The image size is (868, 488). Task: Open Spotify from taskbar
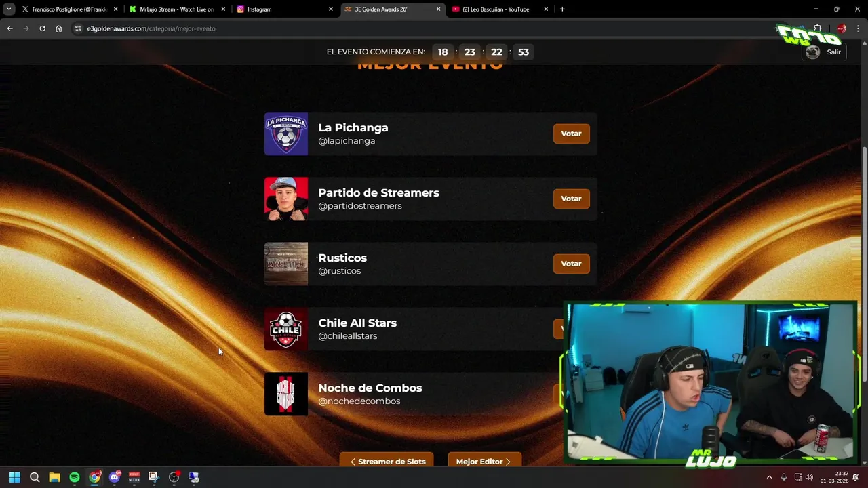[x=75, y=477]
